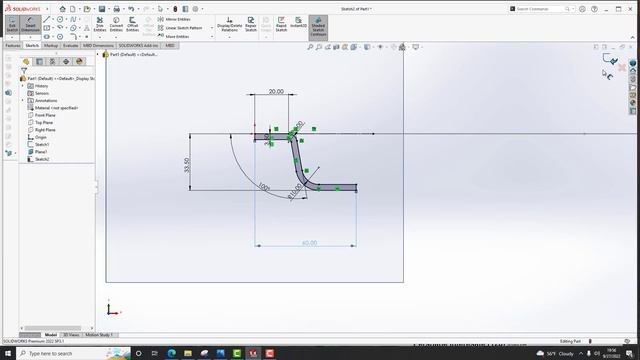This screenshot has height=360, width=640.
Task: Switch to the Sketch tab
Action: pos(32,46)
